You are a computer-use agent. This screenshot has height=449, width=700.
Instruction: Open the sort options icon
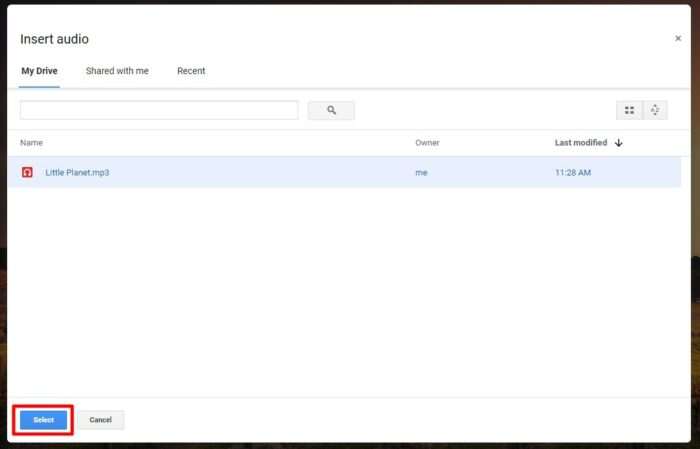(655, 110)
